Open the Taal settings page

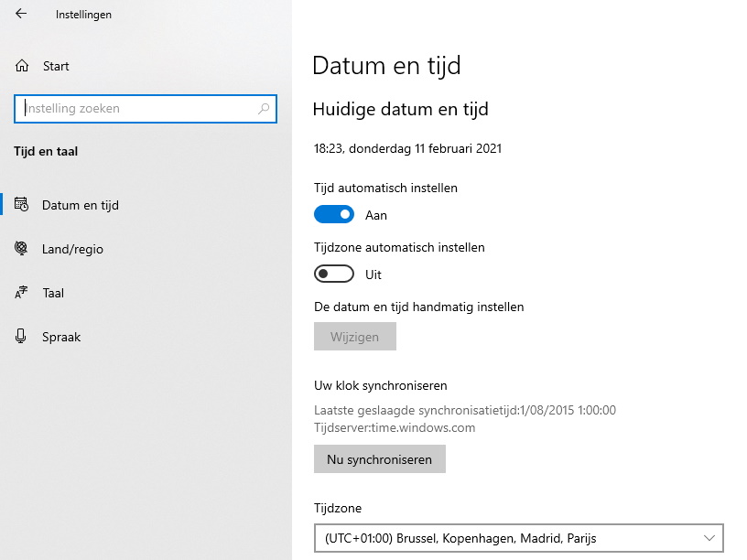click(53, 293)
